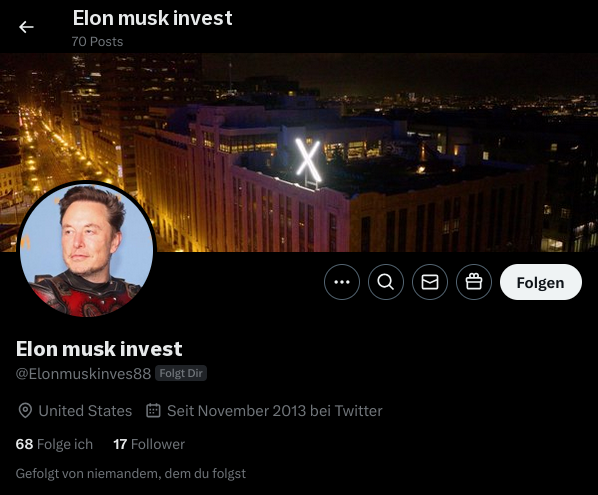Open the 68 Folge ich list
The width and height of the screenshot is (598, 495).
click(x=54, y=444)
